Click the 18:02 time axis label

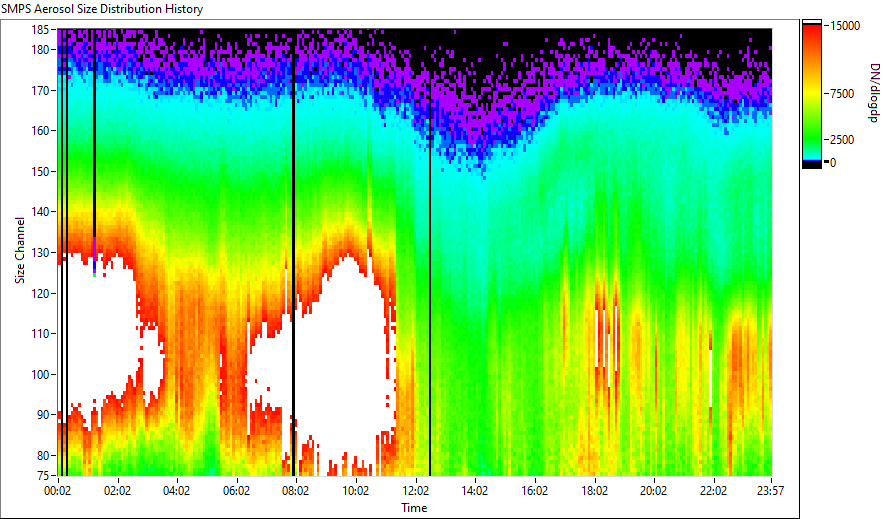click(594, 491)
